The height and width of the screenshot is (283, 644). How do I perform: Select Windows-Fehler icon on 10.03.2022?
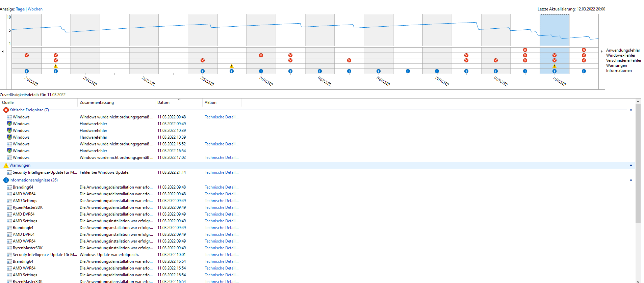(x=525, y=55)
